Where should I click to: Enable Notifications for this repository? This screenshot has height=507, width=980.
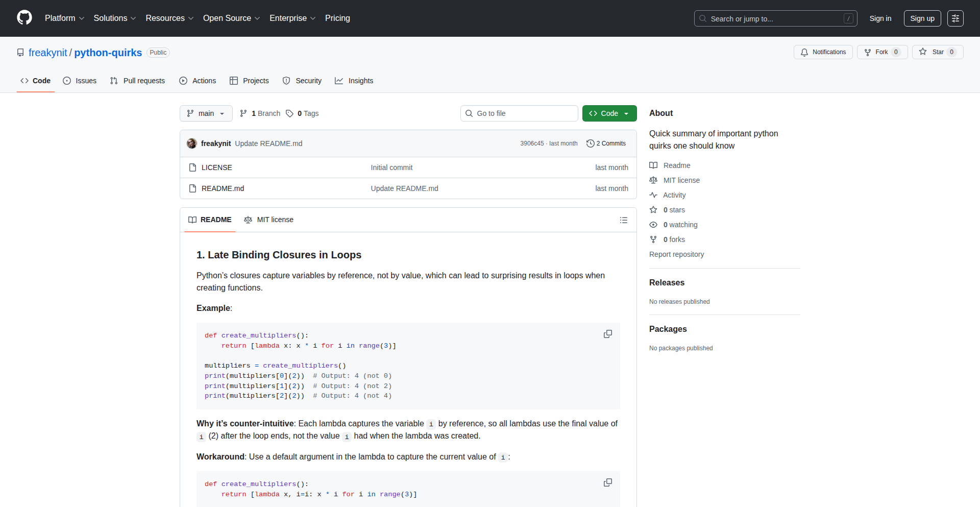tap(823, 52)
